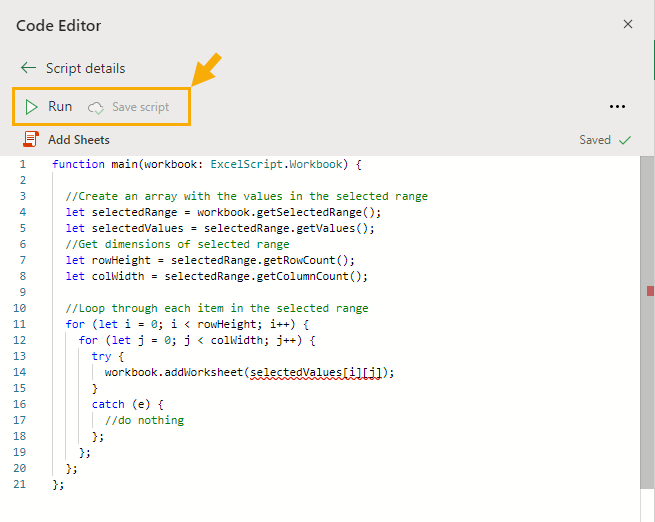Click line number 1 in the gutter
655x522 pixels.
[23, 164]
